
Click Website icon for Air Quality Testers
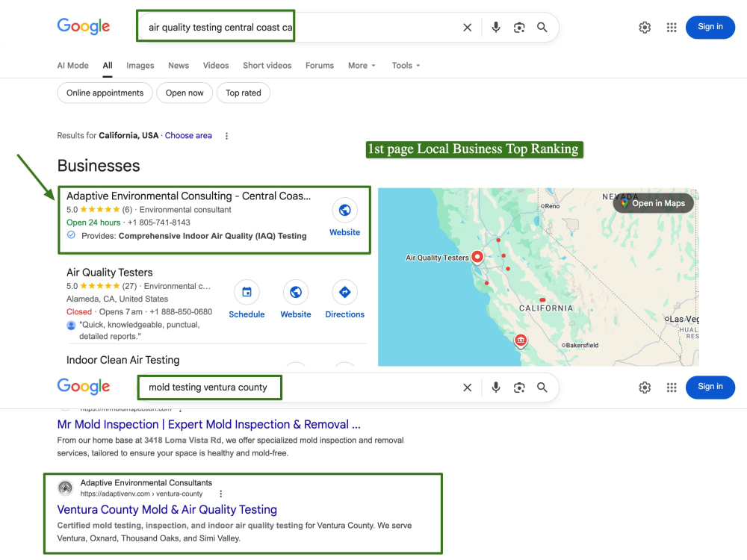[x=295, y=292]
